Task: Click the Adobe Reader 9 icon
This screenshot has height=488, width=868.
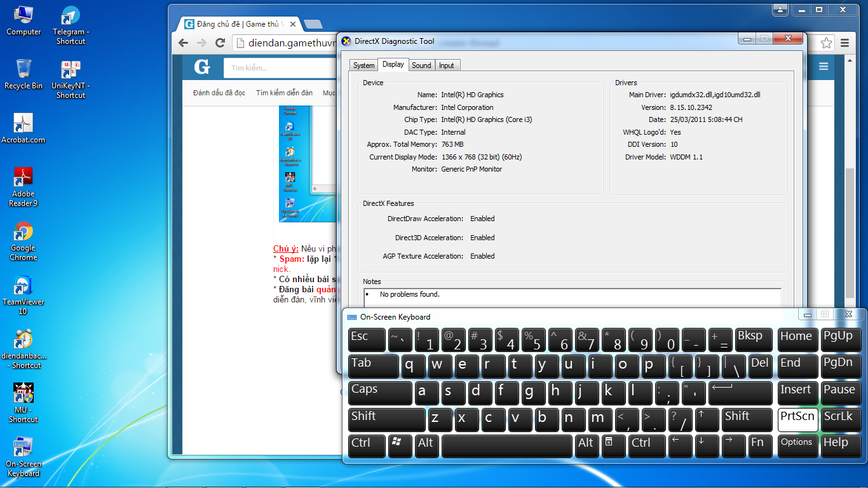Action: (24, 187)
